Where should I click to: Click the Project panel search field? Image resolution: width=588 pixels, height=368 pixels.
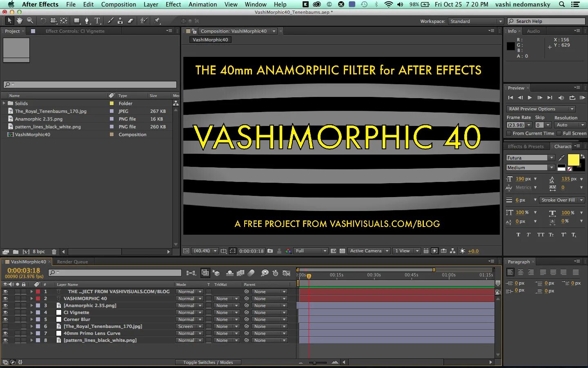pos(90,85)
